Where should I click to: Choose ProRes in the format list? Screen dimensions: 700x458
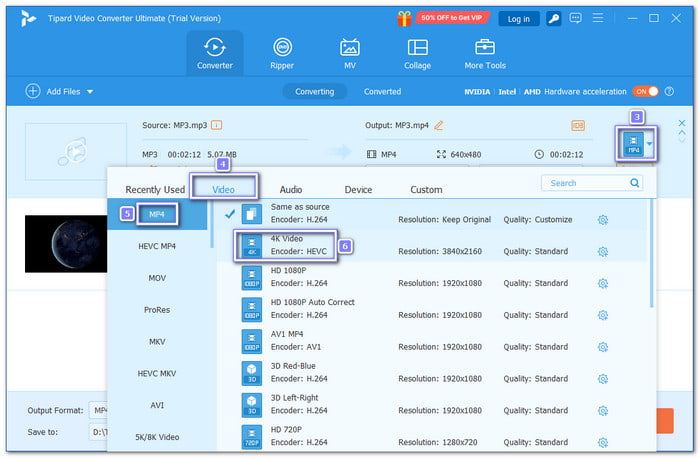[157, 310]
